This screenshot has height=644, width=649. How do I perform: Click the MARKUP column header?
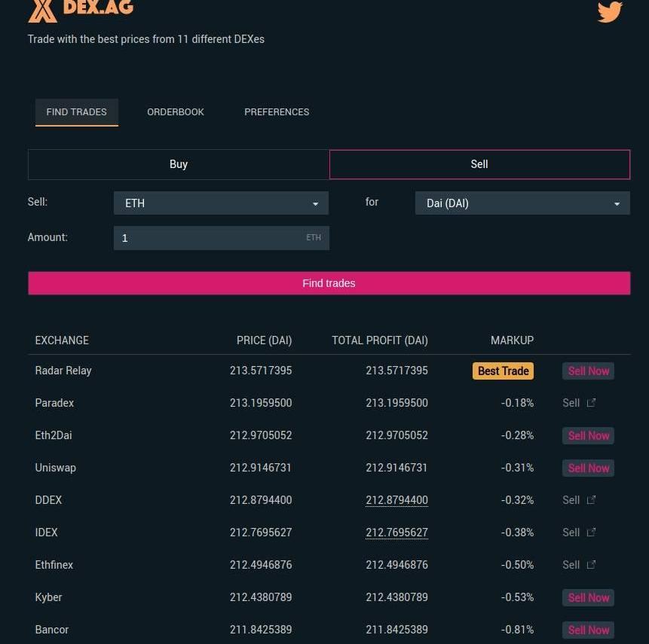point(512,340)
